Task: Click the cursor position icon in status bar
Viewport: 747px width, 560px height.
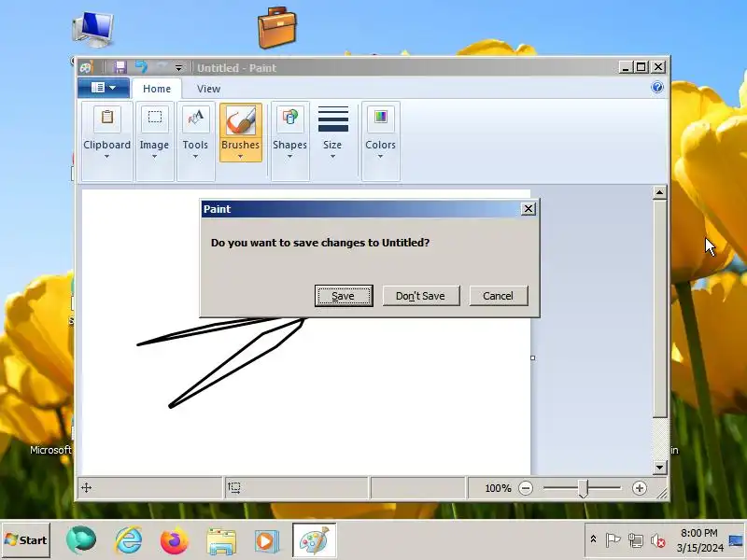Action: 86,487
